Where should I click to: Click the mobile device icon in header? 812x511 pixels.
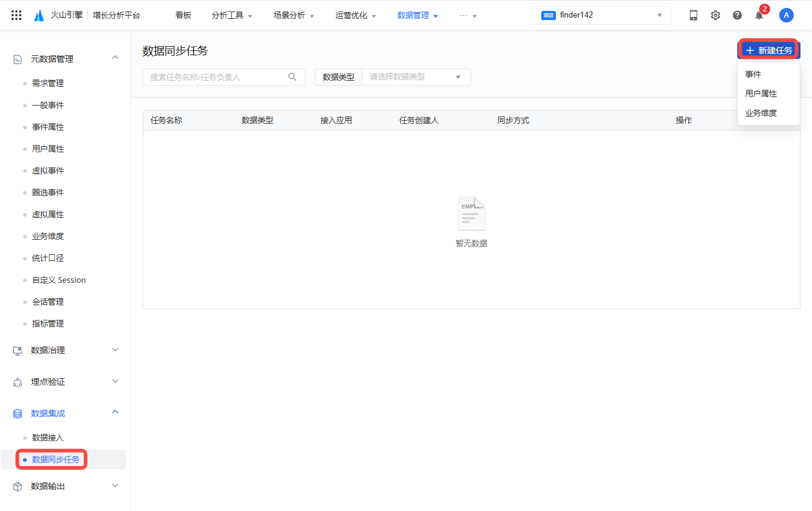[694, 15]
